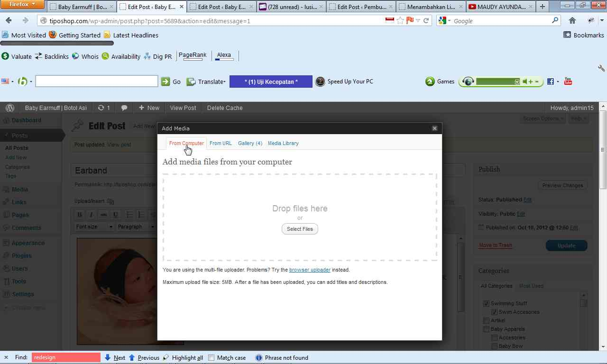Uncheck the Swimming Stuff category
The height and width of the screenshot is (364, 607).
[486, 303]
